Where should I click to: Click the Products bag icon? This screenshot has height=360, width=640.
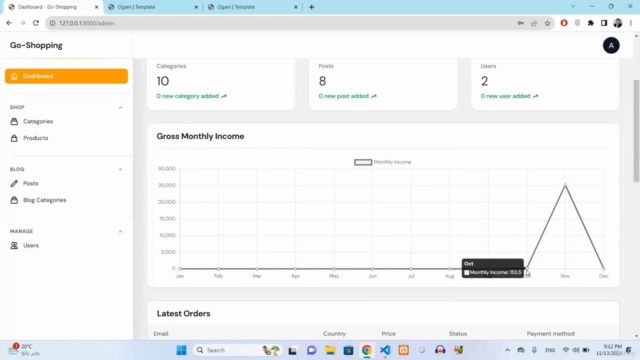[x=14, y=138]
